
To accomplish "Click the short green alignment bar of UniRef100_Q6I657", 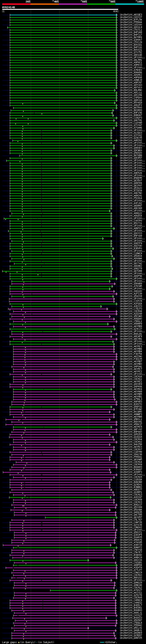I will 81,517.
